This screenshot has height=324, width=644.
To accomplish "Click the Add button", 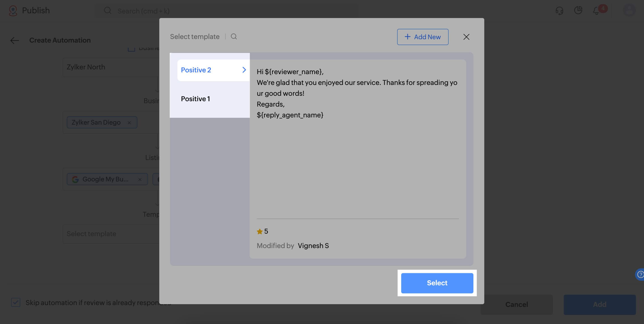I will click(x=600, y=305).
